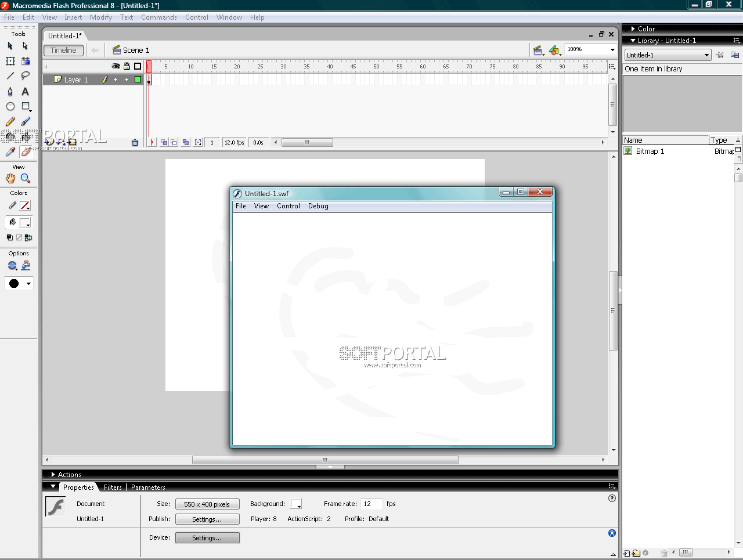This screenshot has height=560, width=743.
Task: Pick the Pen tool
Action: point(10,91)
